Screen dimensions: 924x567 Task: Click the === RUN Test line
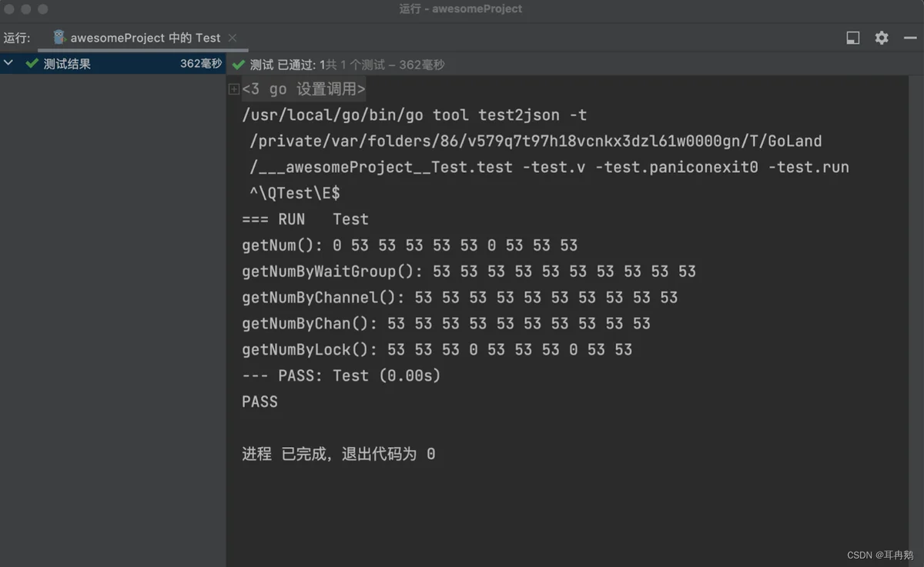coord(305,219)
